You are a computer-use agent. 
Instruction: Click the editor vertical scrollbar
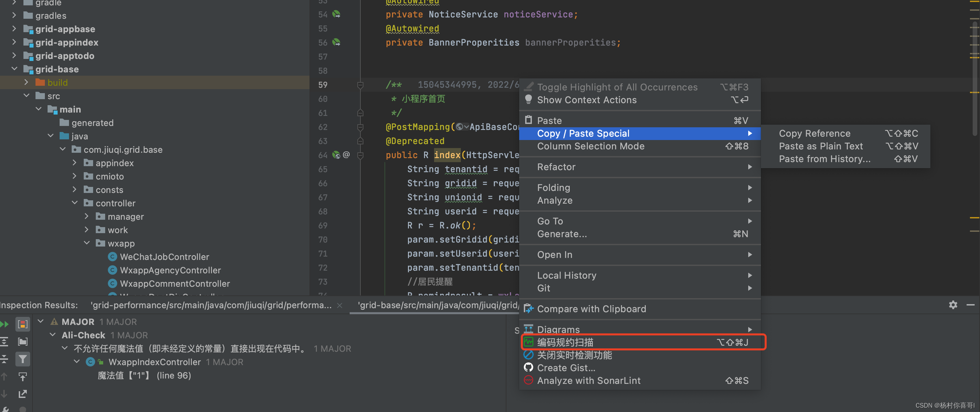point(975,76)
